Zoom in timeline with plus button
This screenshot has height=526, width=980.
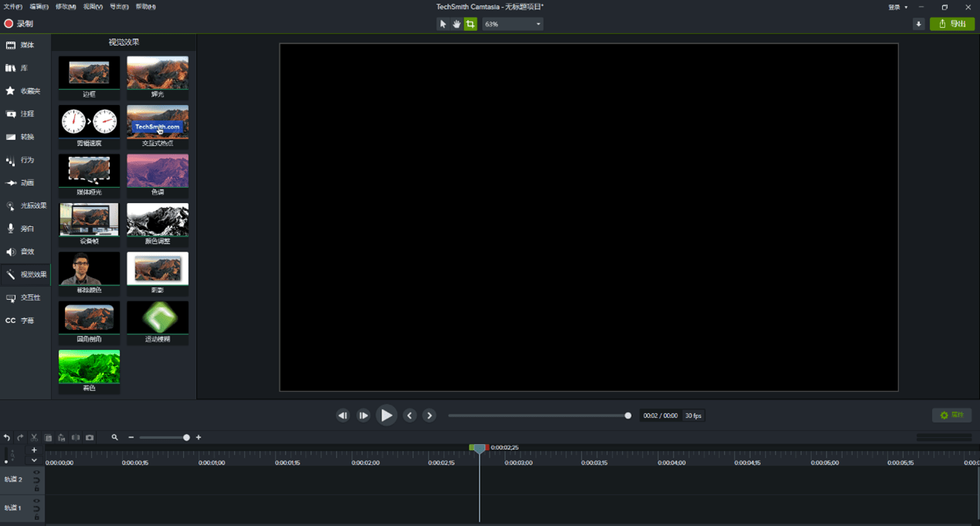(198, 438)
